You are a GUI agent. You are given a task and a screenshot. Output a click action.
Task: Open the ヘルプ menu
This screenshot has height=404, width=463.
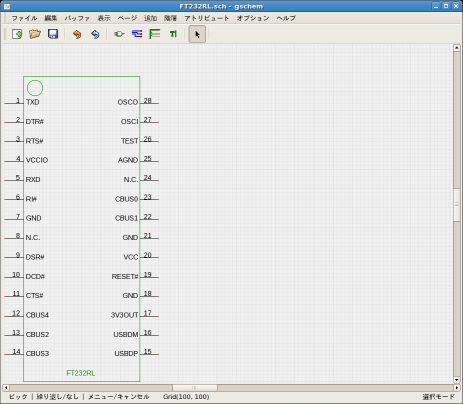[286, 18]
